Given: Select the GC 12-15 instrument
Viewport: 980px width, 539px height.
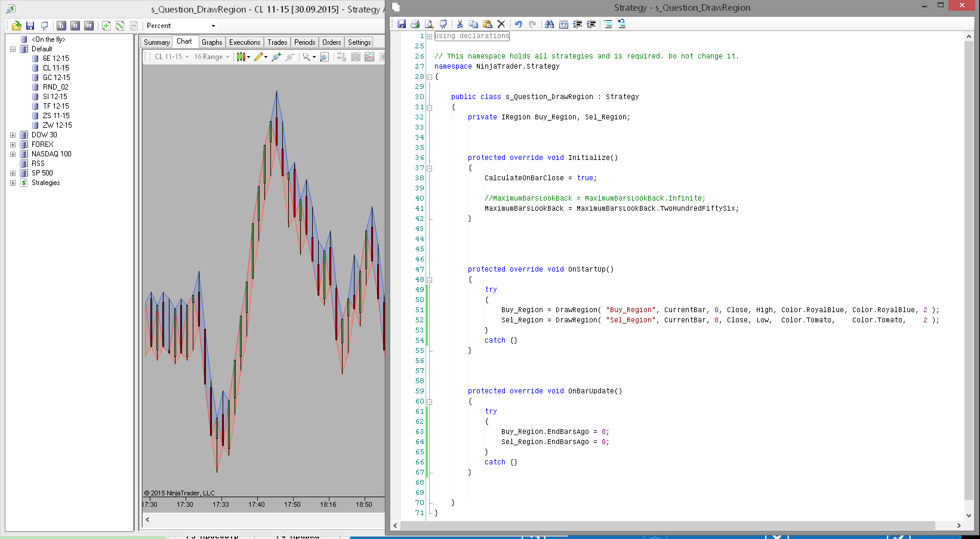Looking at the screenshot, I should point(56,78).
